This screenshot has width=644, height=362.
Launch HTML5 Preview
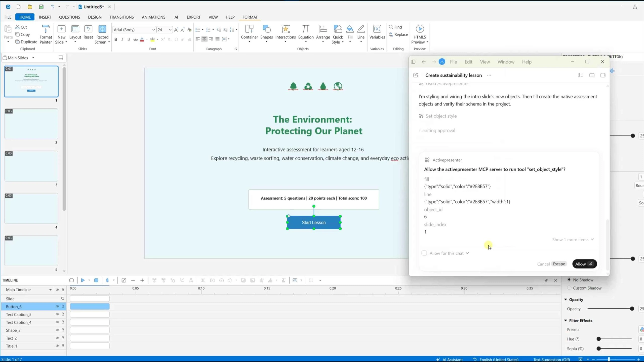click(x=420, y=34)
